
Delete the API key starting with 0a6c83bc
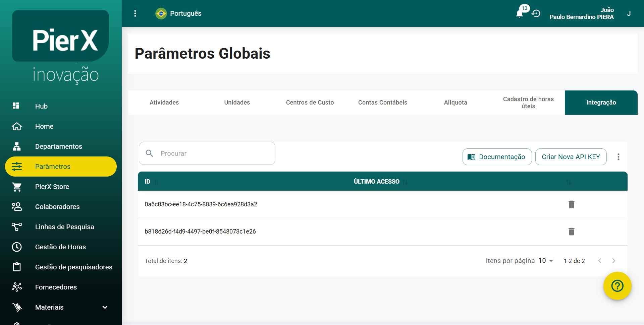(x=572, y=204)
